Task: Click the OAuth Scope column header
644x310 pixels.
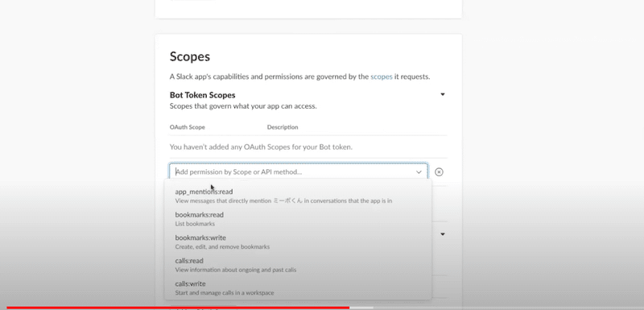Action: click(188, 127)
